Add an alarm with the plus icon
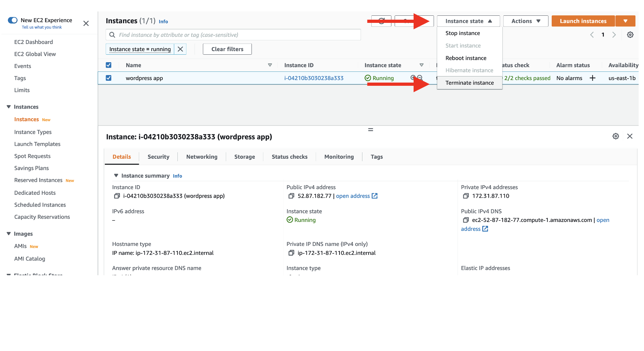 (x=592, y=78)
